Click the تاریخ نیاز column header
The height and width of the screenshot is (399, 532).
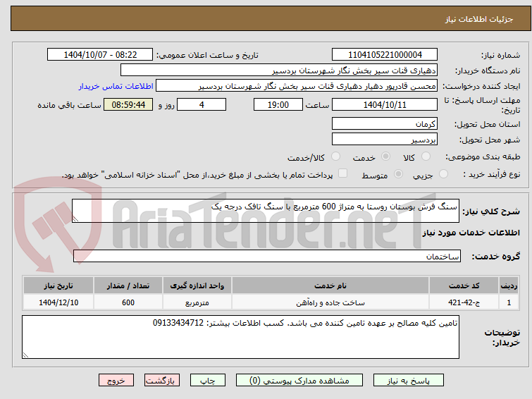pos(58,286)
